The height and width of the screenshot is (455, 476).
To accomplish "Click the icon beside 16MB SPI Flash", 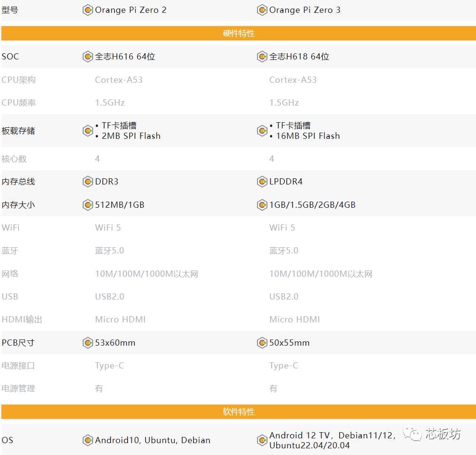I will coord(262,131).
